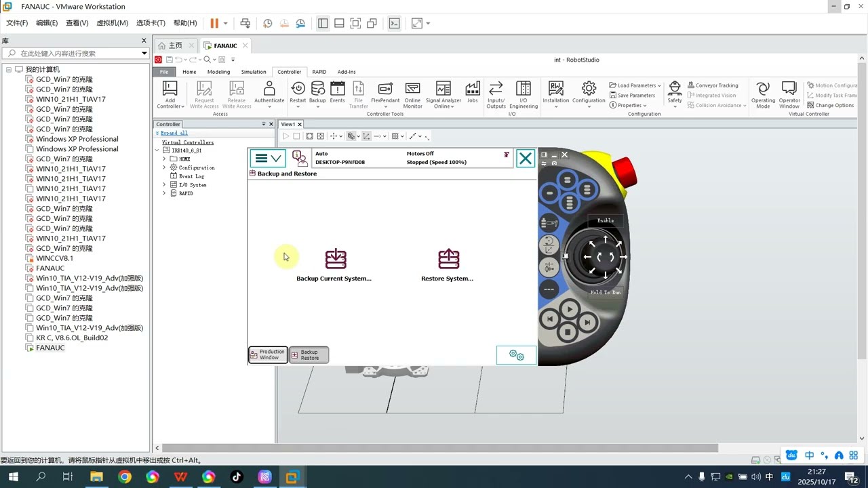This screenshot has height=488, width=868.
Task: Click the Restore System icon
Action: [448, 259]
